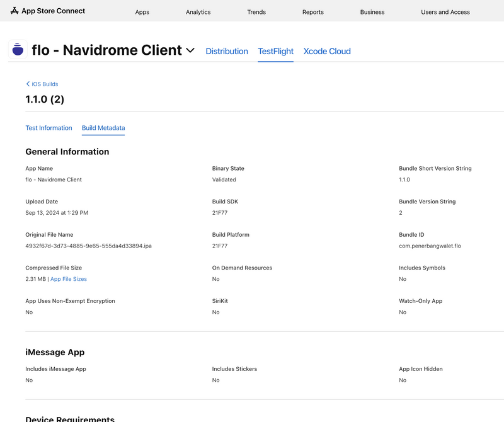
Task: Go back to iOS Builds link
Action: click(45, 84)
